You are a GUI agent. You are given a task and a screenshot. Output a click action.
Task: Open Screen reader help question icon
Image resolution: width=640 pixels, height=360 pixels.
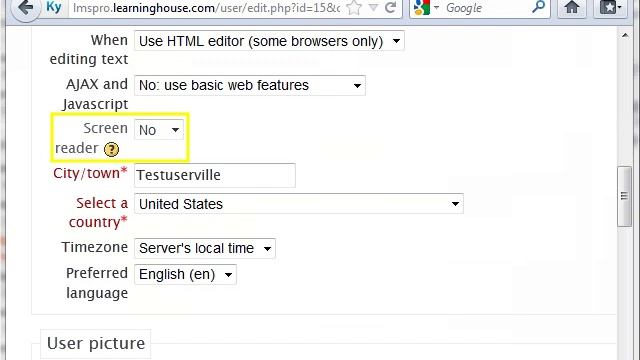(x=111, y=149)
